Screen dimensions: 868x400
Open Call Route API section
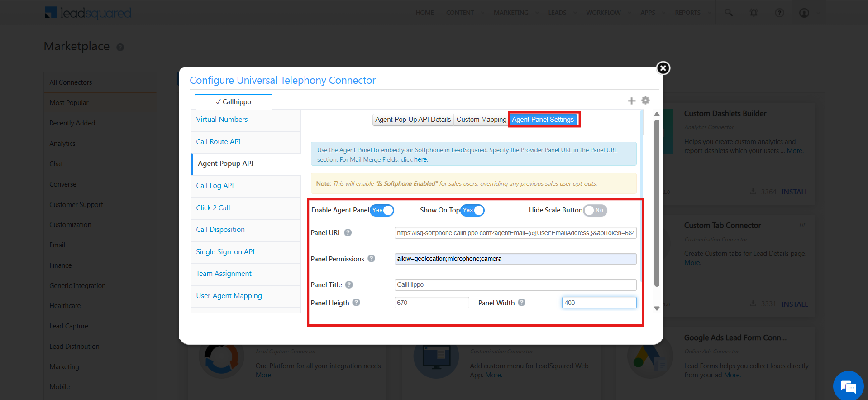pos(246,142)
